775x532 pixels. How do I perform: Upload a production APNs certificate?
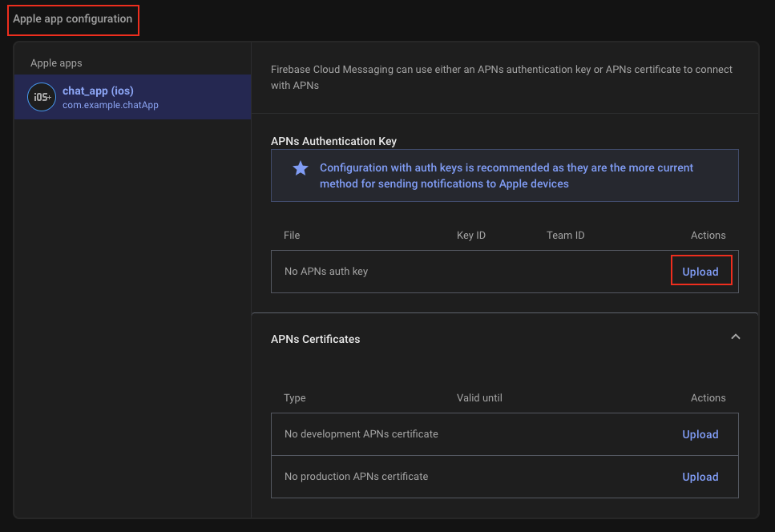[700, 477]
